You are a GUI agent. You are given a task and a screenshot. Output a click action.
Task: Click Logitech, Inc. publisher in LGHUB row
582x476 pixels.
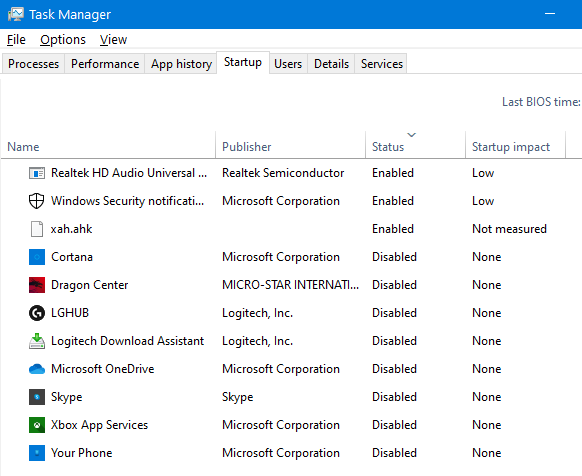pyautogui.click(x=257, y=313)
